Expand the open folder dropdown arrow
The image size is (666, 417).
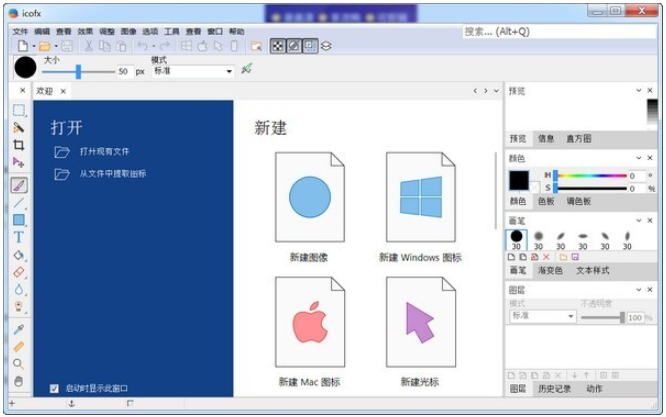coord(56,46)
